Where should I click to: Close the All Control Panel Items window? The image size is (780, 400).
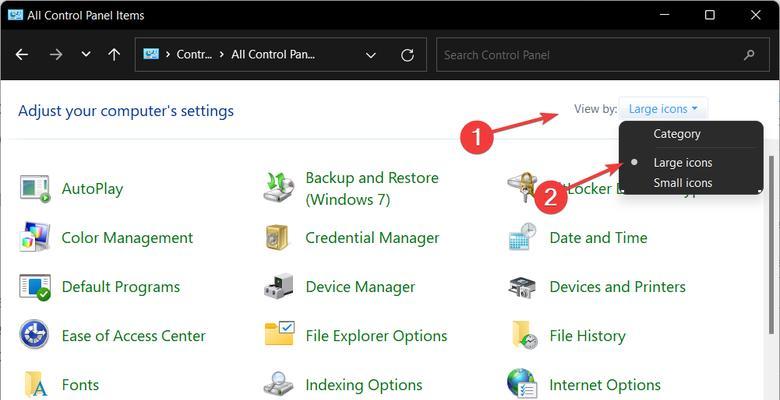pos(755,15)
